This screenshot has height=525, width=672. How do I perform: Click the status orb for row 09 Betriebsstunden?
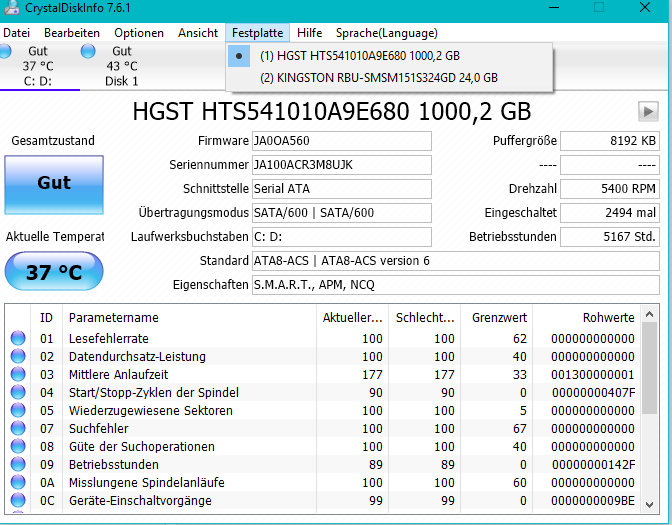coord(18,464)
